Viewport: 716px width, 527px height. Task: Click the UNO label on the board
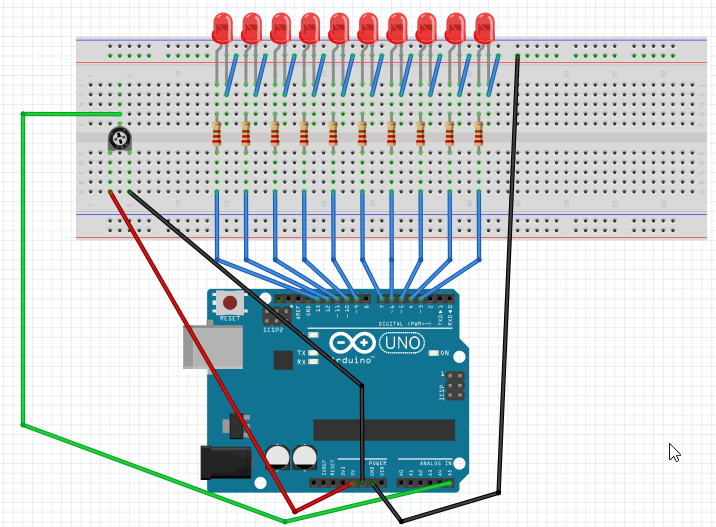(x=402, y=344)
